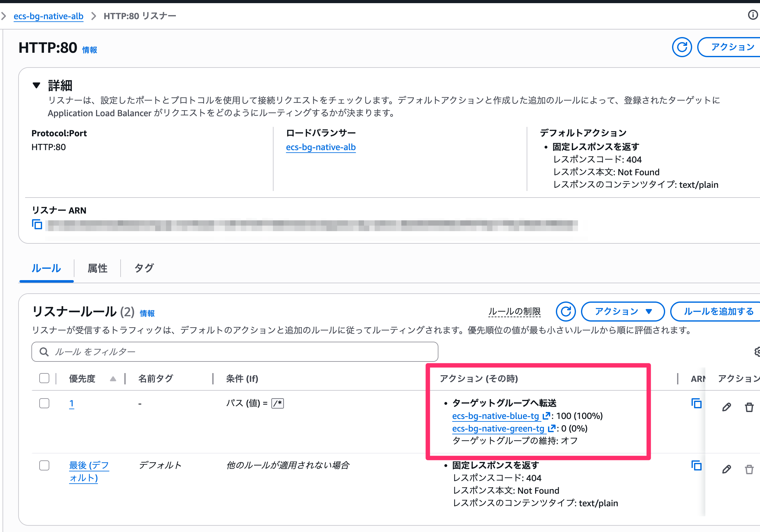Copy the ARN of rule 1

pyautogui.click(x=696, y=404)
